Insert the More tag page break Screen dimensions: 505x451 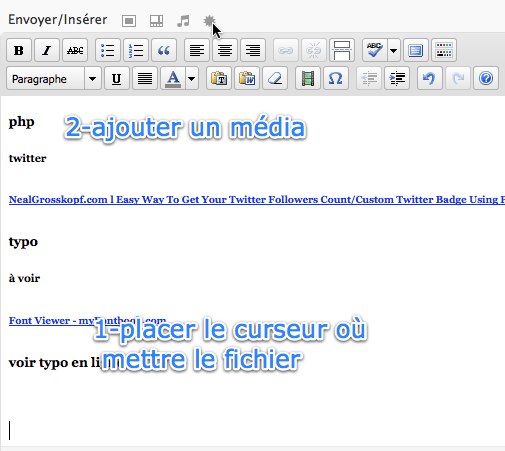coord(342,50)
